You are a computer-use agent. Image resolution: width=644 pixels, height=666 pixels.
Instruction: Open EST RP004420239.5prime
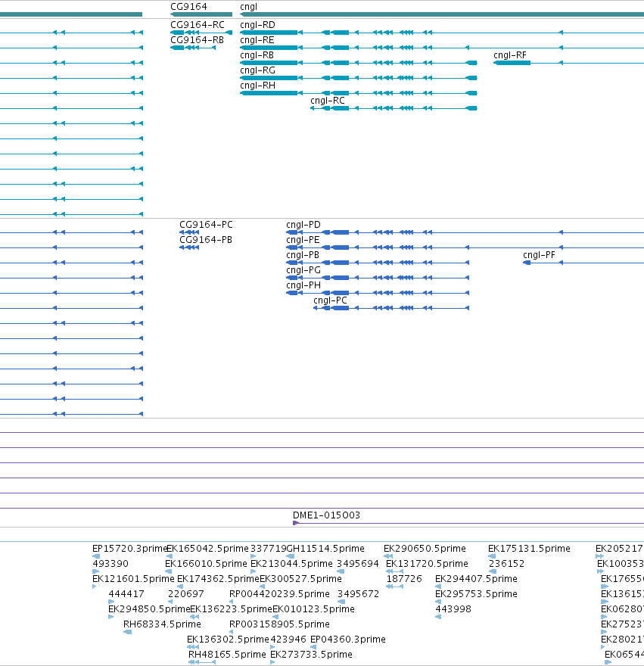[279, 594]
